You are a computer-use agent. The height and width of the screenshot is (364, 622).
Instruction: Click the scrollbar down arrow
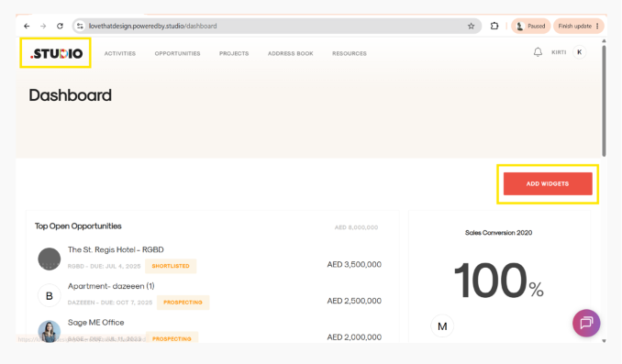pos(604,340)
